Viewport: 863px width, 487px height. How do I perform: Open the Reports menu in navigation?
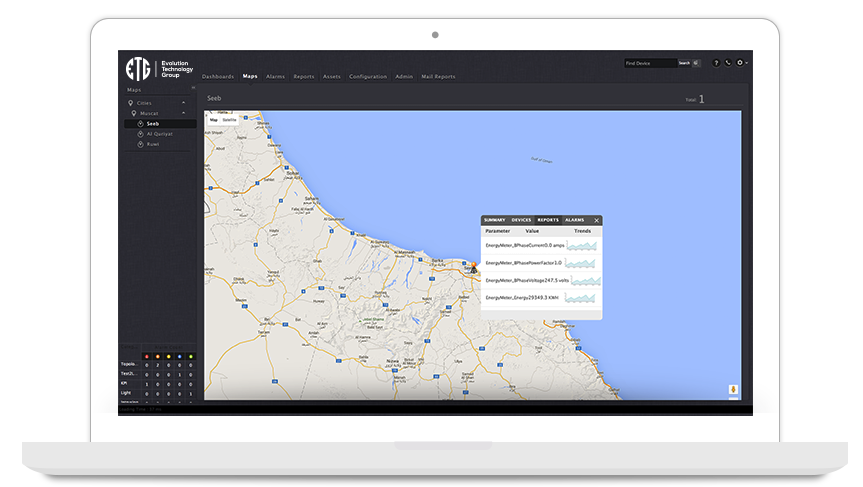(304, 76)
